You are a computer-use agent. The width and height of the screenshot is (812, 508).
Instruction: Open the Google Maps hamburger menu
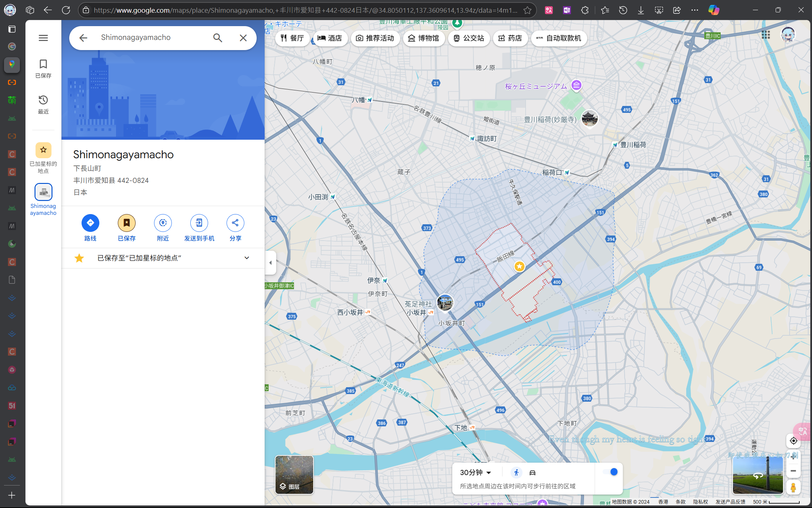(x=43, y=38)
